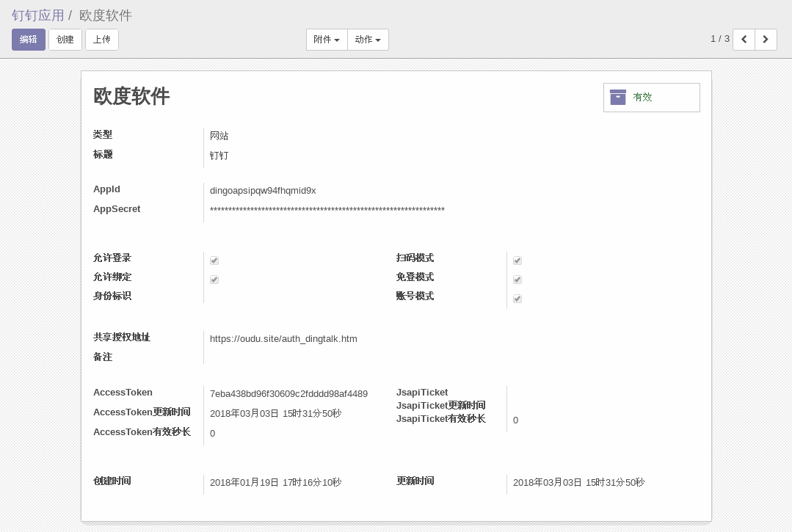
Task: Toggle the 扫码模式 checkbox
Action: pos(517,260)
